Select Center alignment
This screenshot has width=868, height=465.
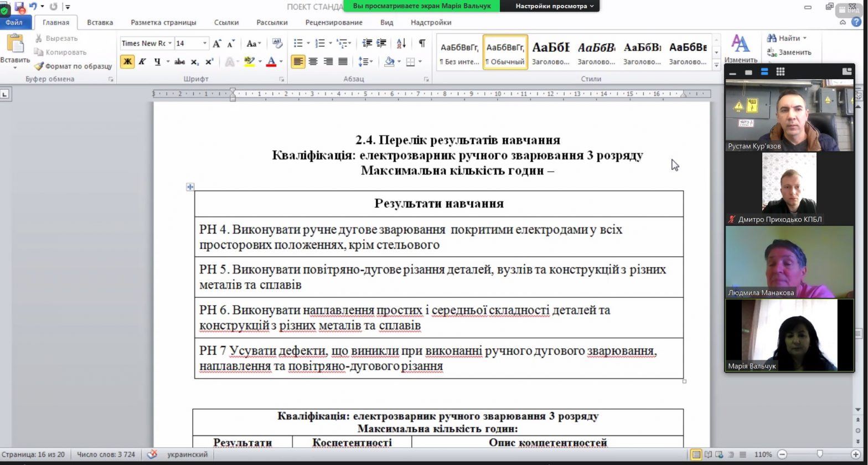313,61
